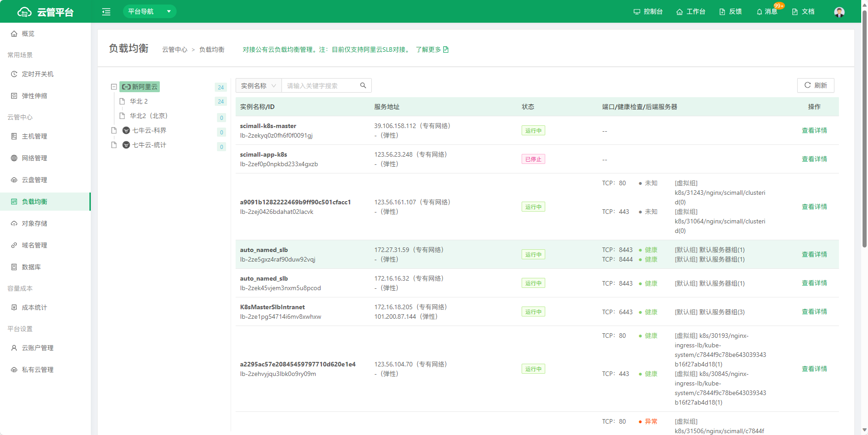Click the 网络管理 globe icon
Screen dimensions: 868x435
coord(14,158)
